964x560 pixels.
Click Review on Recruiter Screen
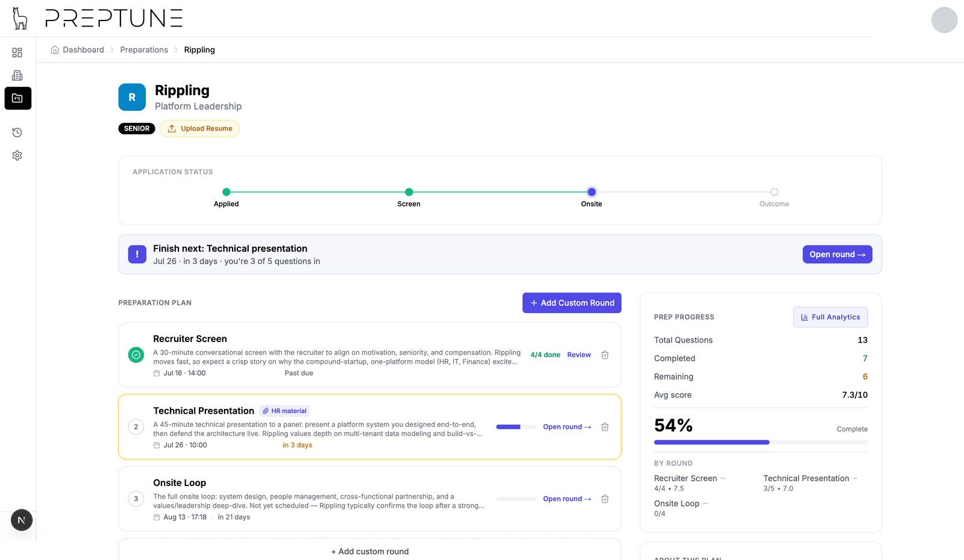pyautogui.click(x=579, y=355)
